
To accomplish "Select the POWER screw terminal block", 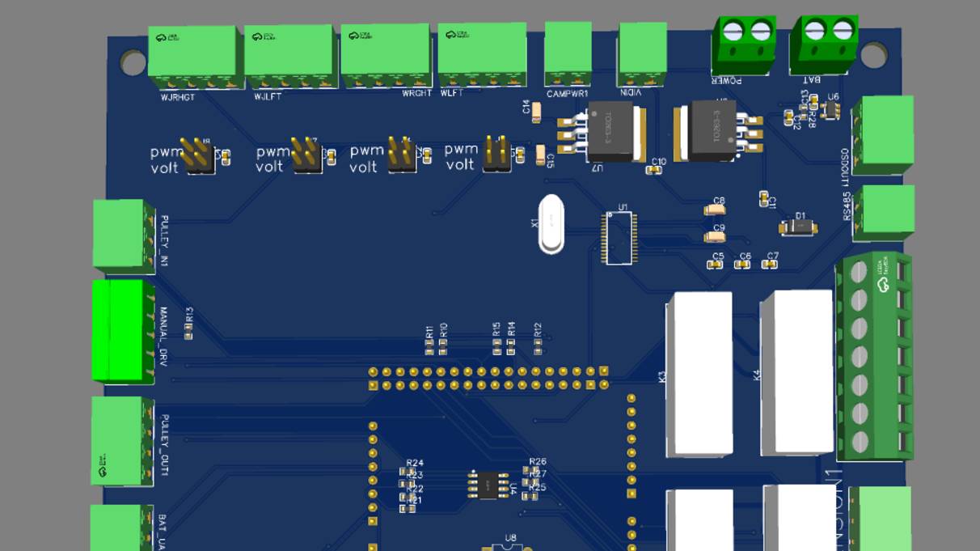I will click(x=743, y=46).
